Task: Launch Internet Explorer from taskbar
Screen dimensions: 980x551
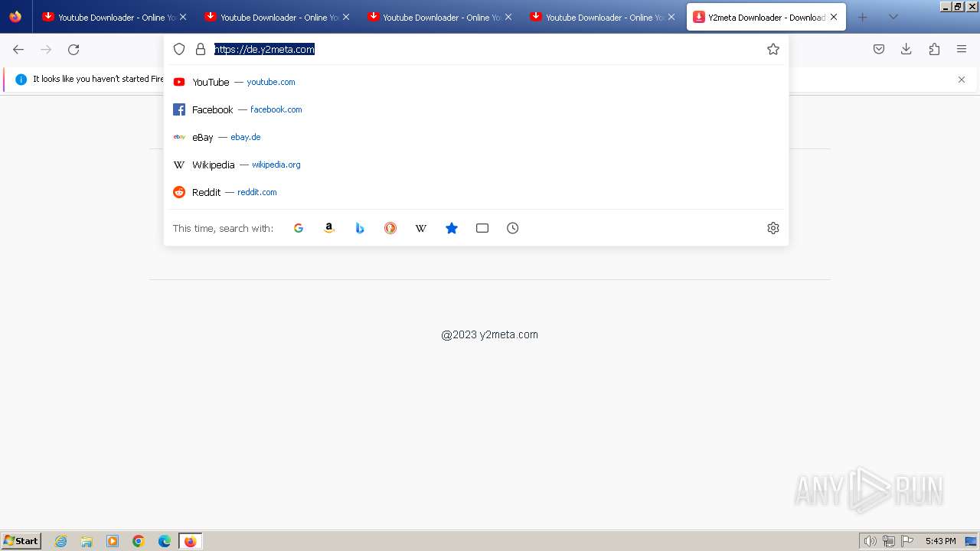Action: pos(60,541)
